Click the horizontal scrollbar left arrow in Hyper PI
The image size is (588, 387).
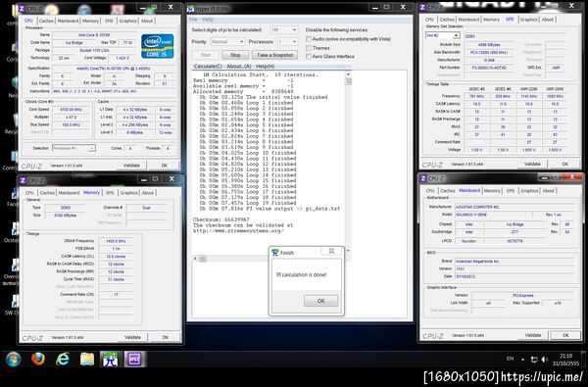(x=195, y=259)
